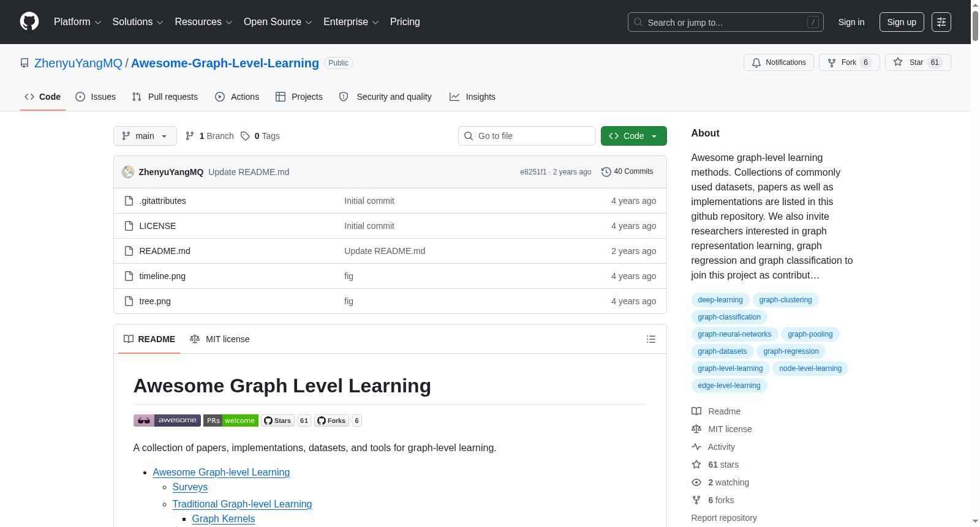Open the Pull requests tab

coord(165,97)
